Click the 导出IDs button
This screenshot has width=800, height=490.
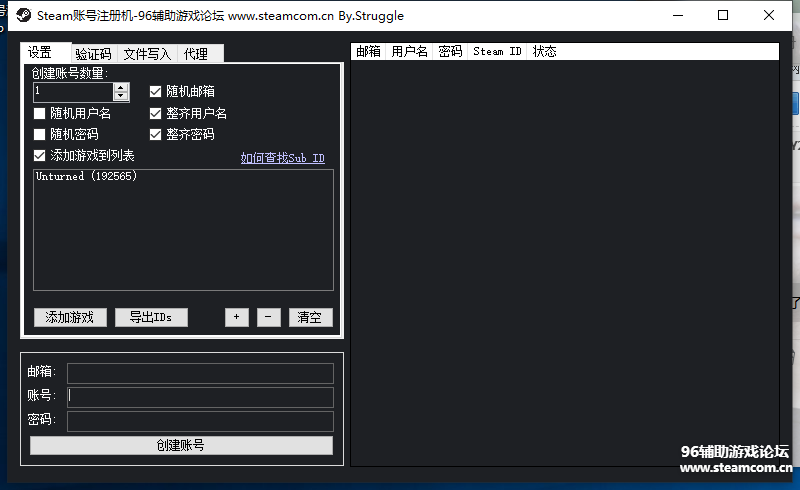pos(151,317)
